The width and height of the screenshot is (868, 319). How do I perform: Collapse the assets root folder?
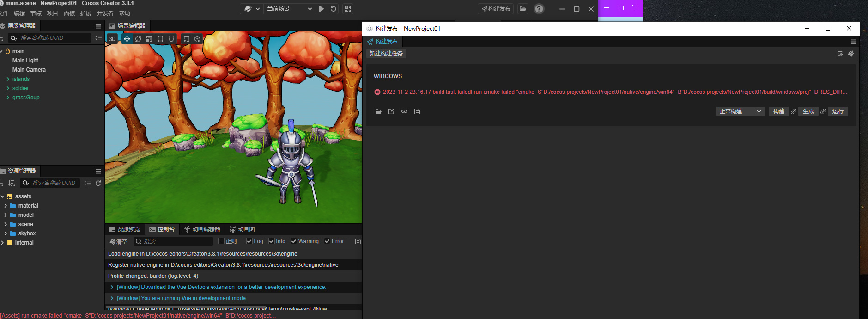(2, 196)
